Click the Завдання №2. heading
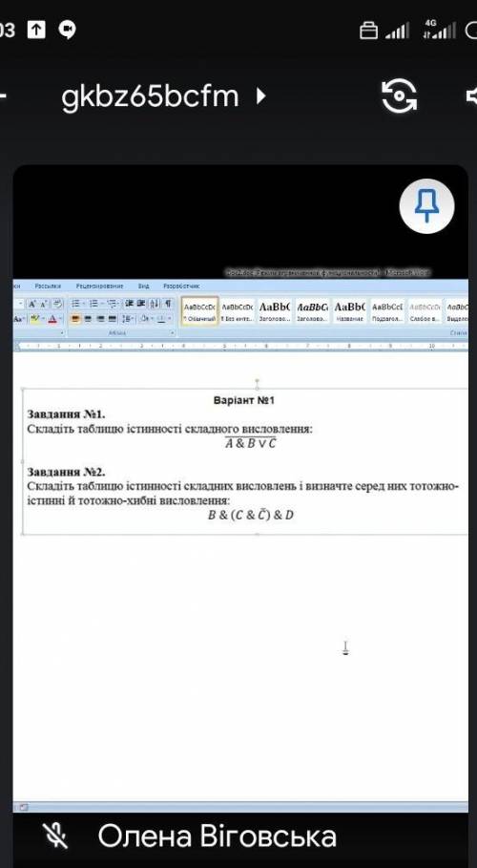The width and height of the screenshot is (477, 868). point(67,473)
